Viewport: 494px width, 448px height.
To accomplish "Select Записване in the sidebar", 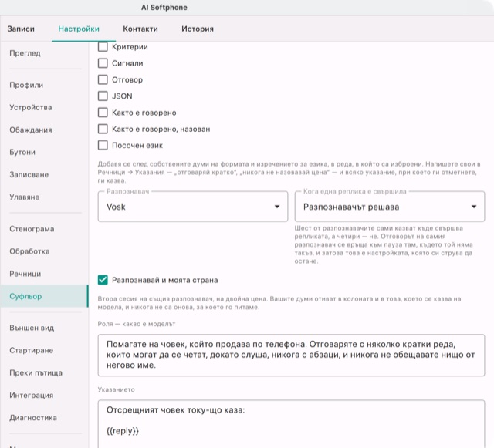I will coord(44,174).
